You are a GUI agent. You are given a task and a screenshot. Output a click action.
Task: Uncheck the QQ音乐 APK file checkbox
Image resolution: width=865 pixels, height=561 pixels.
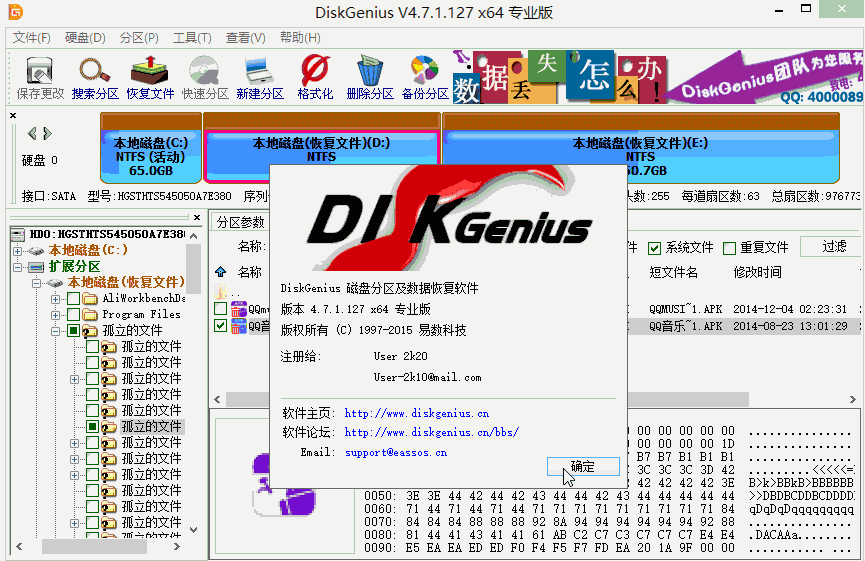(221, 325)
